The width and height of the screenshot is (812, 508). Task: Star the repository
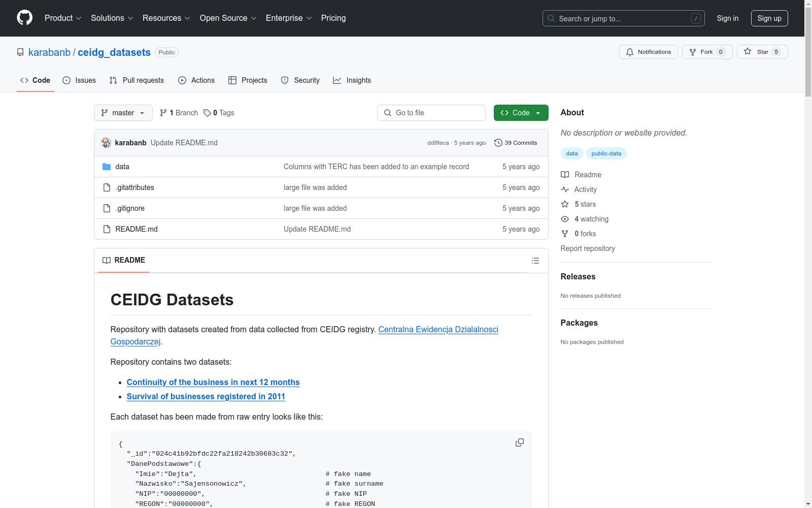click(x=762, y=52)
